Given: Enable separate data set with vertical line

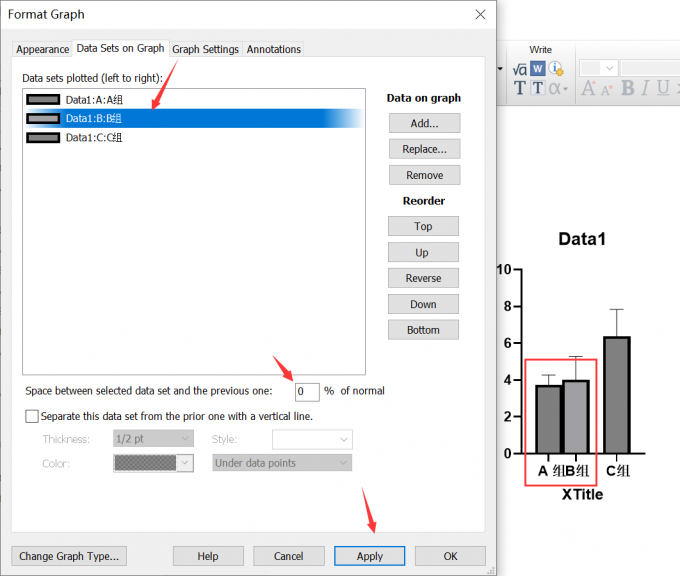Looking at the screenshot, I should click(32, 416).
